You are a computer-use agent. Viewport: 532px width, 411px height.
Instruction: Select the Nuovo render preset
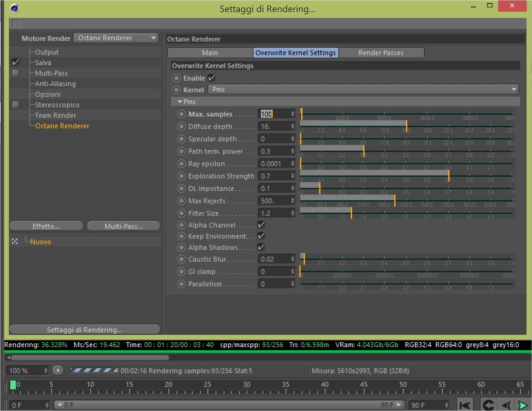coord(41,242)
